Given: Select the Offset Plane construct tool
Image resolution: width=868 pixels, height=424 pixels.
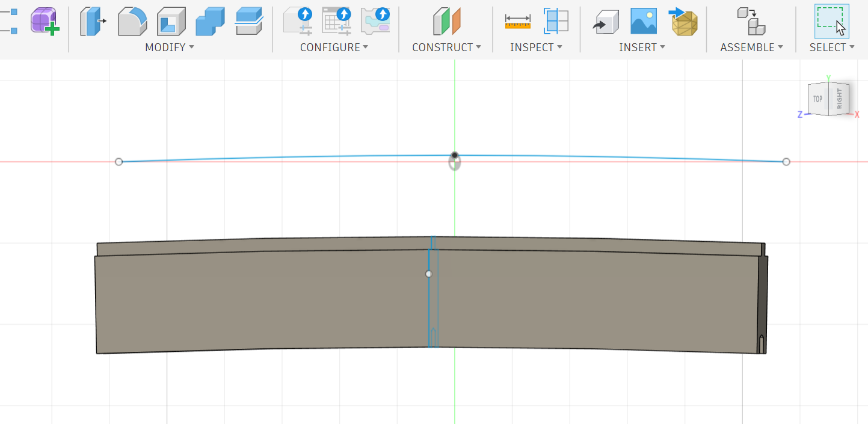Looking at the screenshot, I should 446,21.
